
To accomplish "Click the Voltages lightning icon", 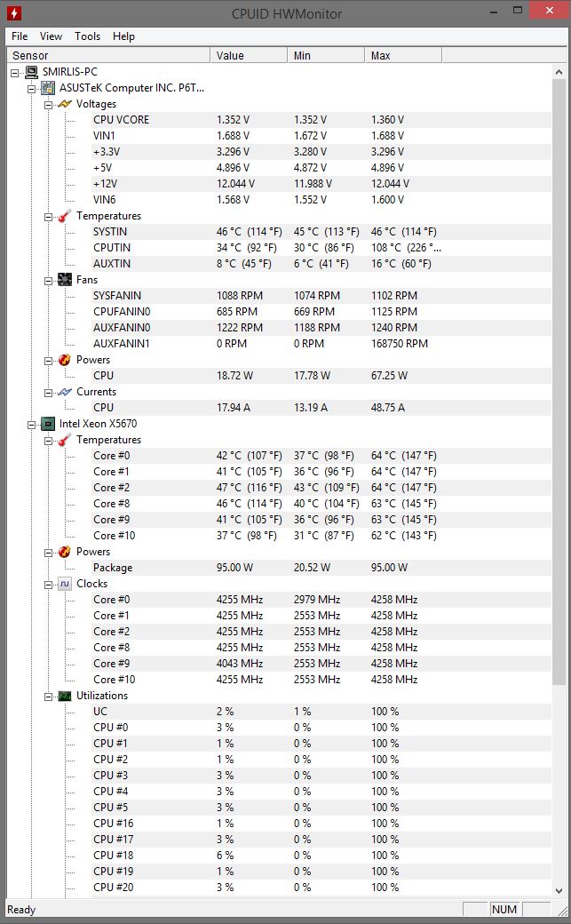I will [65, 104].
